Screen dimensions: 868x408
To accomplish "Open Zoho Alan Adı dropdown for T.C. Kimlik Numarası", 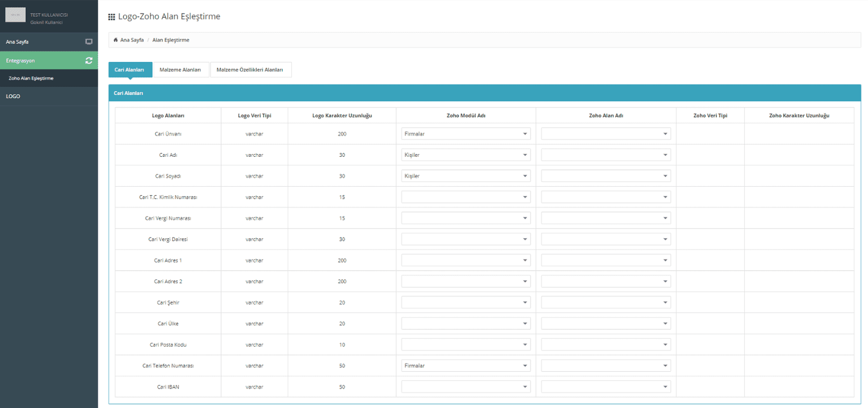I will (x=606, y=197).
